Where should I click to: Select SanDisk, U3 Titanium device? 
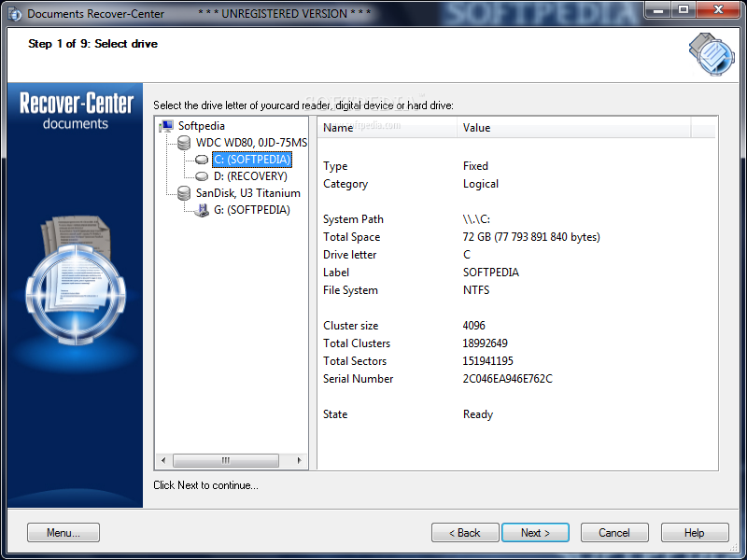point(248,193)
